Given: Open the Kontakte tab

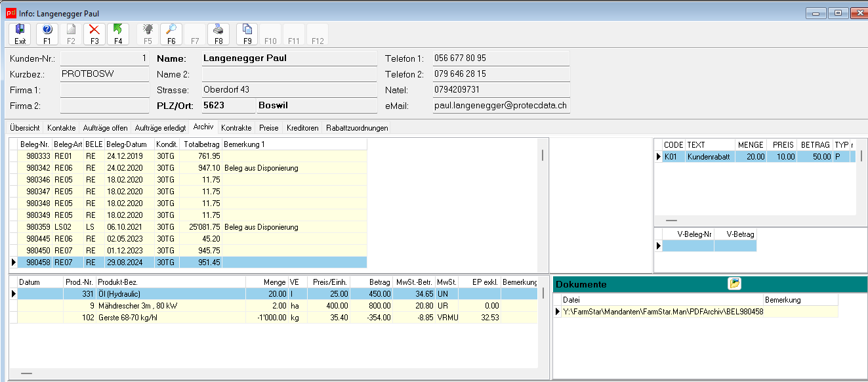Looking at the screenshot, I should (x=62, y=128).
